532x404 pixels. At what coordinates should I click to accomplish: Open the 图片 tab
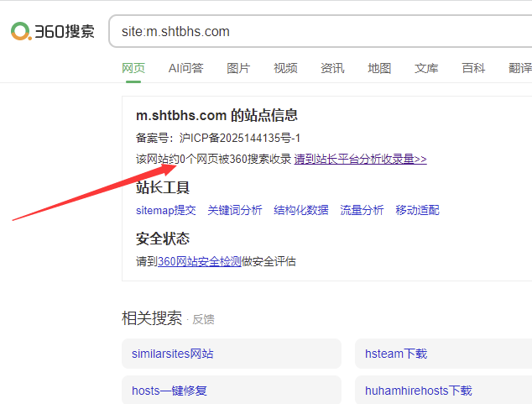pos(238,68)
